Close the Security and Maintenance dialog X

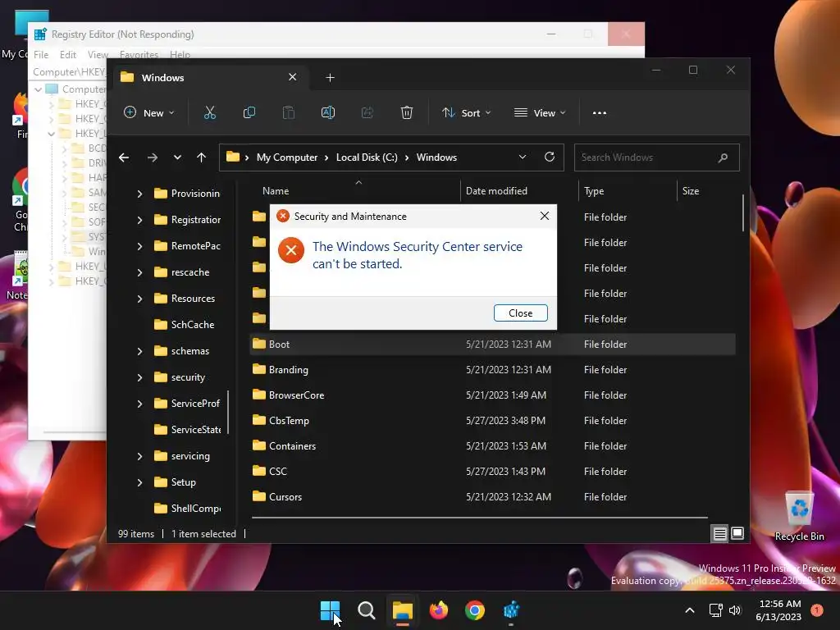(545, 216)
